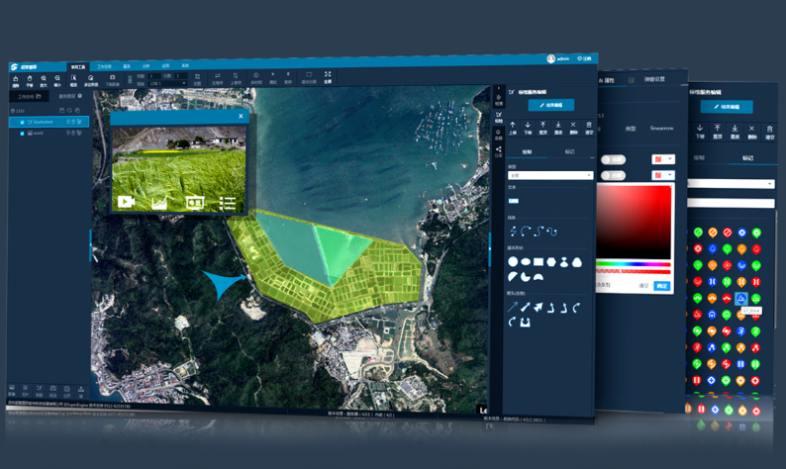
Task: Click the rainbow hue slider
Action: coord(634,264)
